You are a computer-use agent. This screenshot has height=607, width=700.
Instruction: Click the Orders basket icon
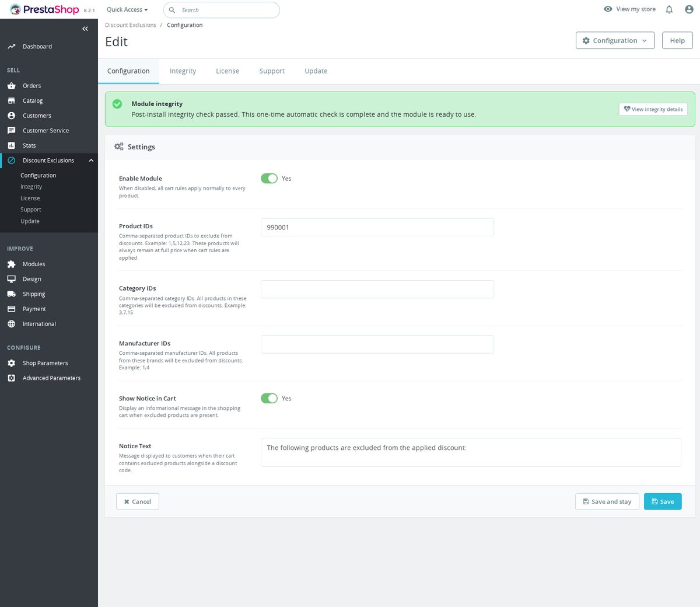point(11,86)
